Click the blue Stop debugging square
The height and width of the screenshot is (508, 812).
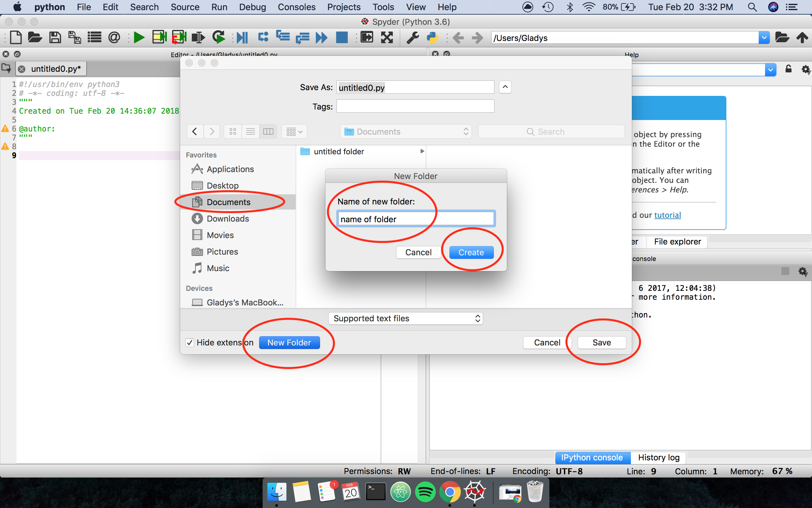[342, 37]
